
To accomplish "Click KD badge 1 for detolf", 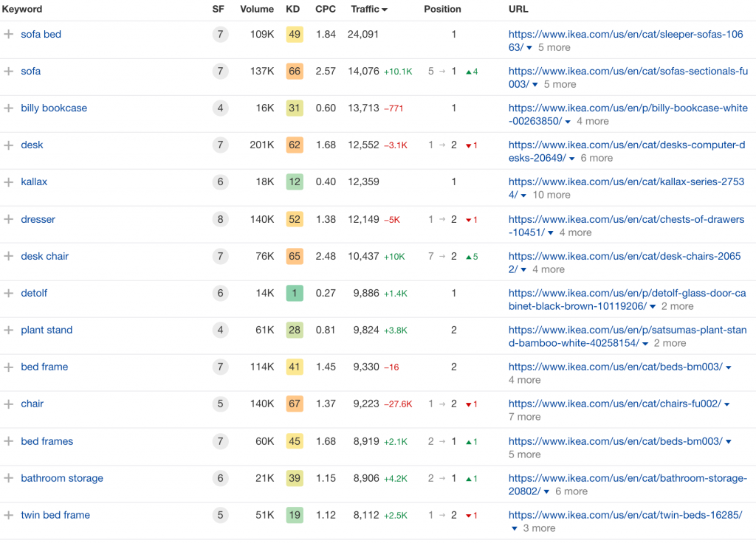I will (x=295, y=293).
